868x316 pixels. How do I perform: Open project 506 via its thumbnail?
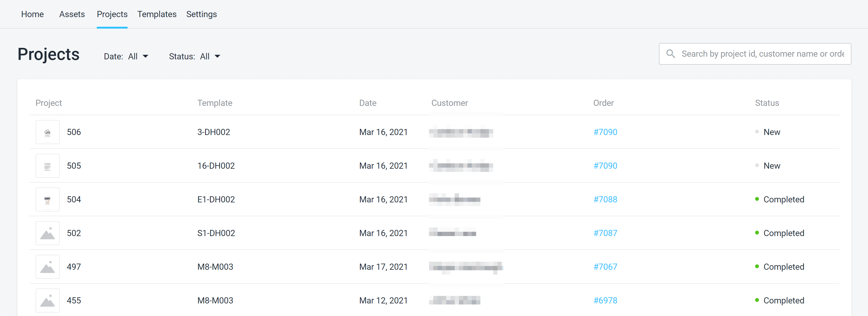[x=47, y=132]
